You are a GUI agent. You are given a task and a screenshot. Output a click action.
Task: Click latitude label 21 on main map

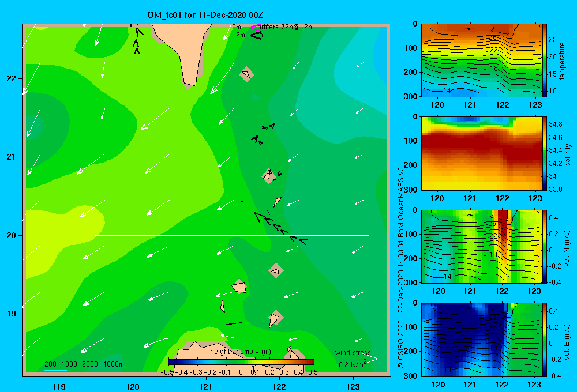pyautogui.click(x=12, y=157)
